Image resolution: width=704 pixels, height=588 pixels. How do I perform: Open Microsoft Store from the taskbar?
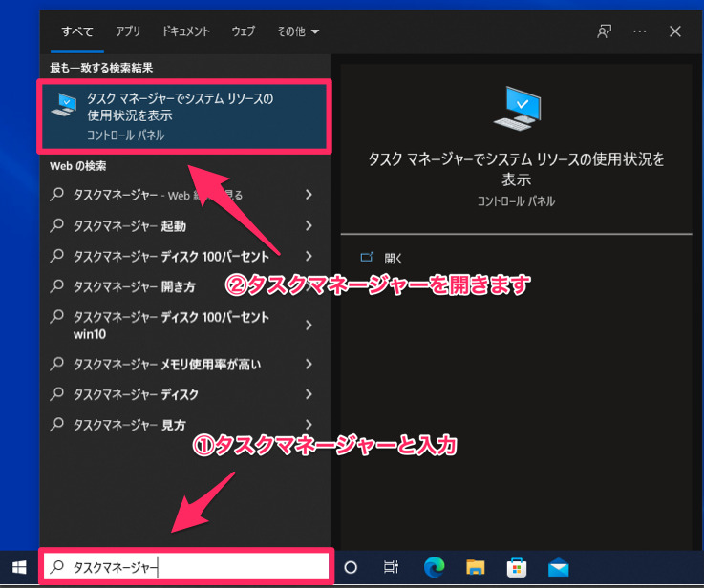(x=517, y=567)
